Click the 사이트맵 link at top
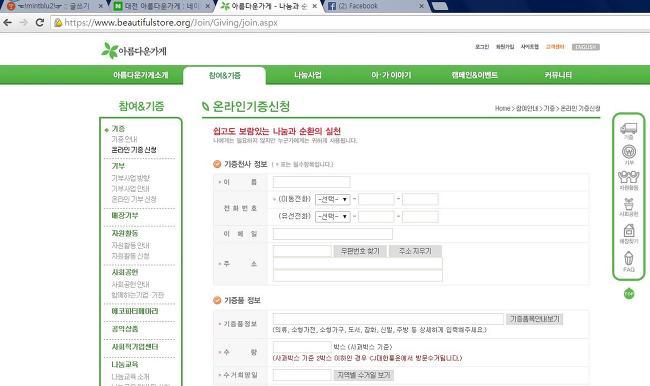 (x=529, y=47)
